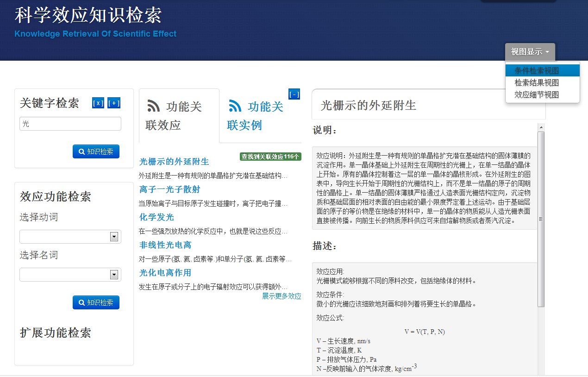This screenshot has width=588, height=377.
Task: Click the detail panel vertical scrollbar
Action: [x=541, y=218]
